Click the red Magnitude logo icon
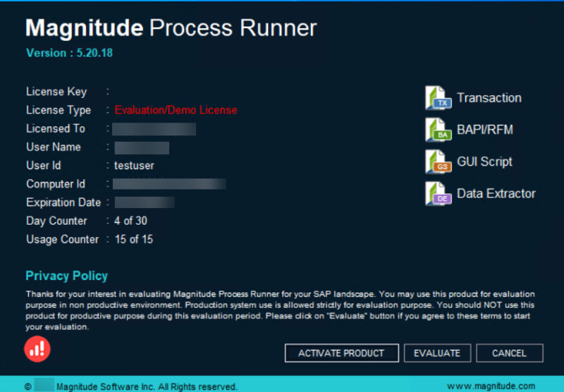The image size is (564, 392). 38,348
